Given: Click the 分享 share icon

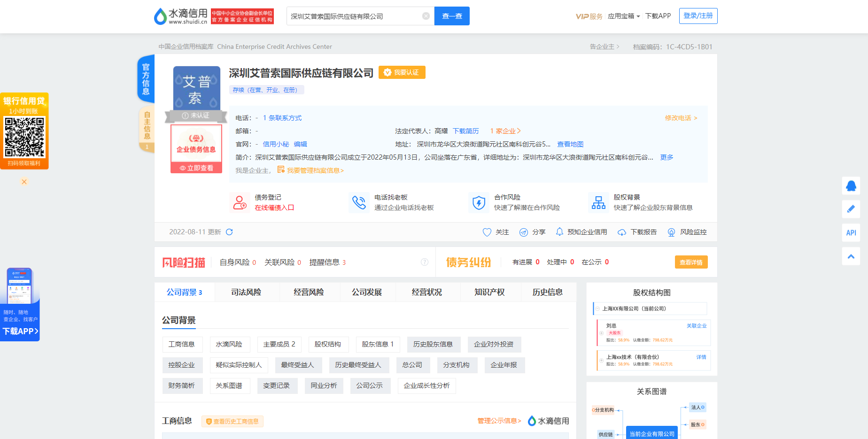Looking at the screenshot, I should pyautogui.click(x=523, y=231).
